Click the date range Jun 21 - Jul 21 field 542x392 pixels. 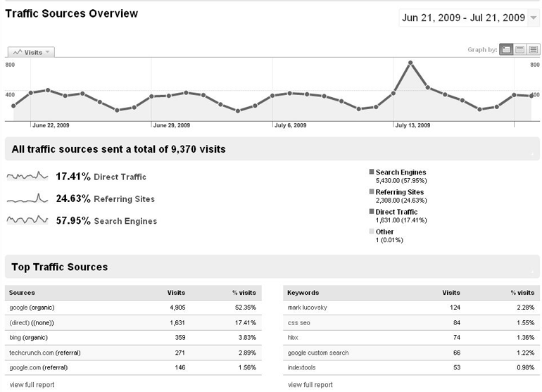(464, 18)
